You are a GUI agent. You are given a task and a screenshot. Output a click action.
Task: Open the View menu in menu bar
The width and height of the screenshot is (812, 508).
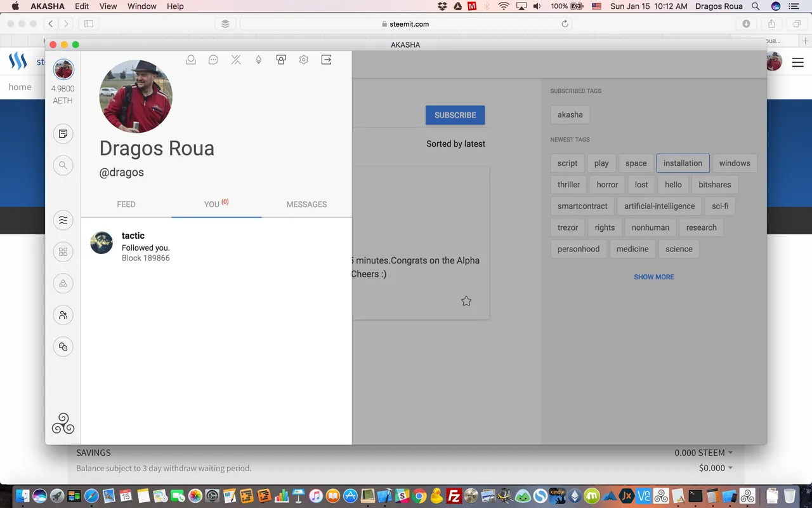click(108, 6)
